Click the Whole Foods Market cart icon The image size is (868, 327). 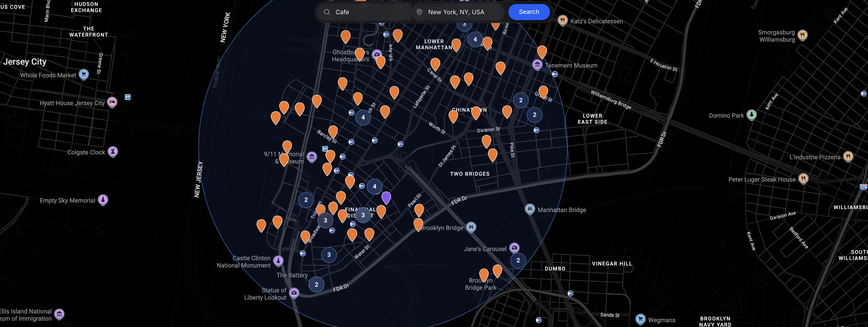coord(84,74)
